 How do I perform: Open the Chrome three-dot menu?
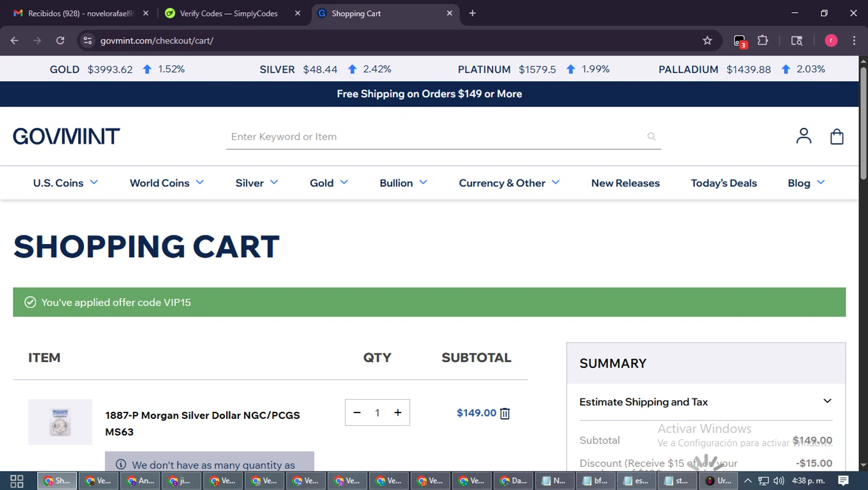[x=854, y=40]
